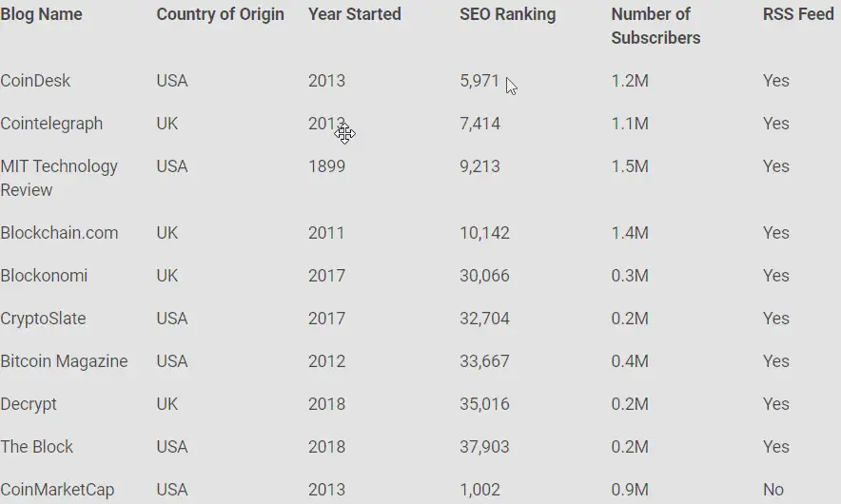Click the Blog Name column header
Screen dimensions: 841x504
pos(41,14)
